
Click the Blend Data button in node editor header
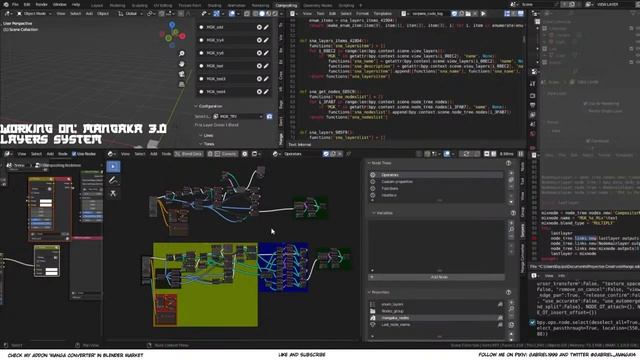[x=188, y=154]
